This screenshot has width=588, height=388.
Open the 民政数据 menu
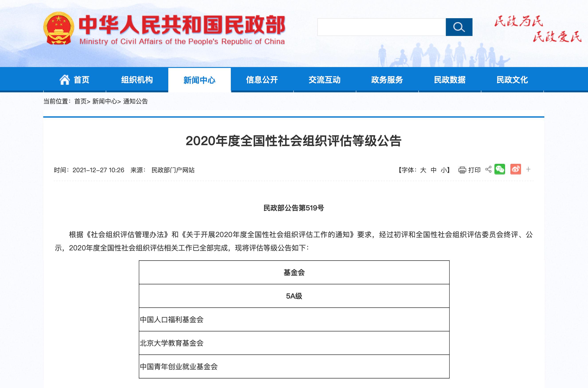(x=450, y=80)
